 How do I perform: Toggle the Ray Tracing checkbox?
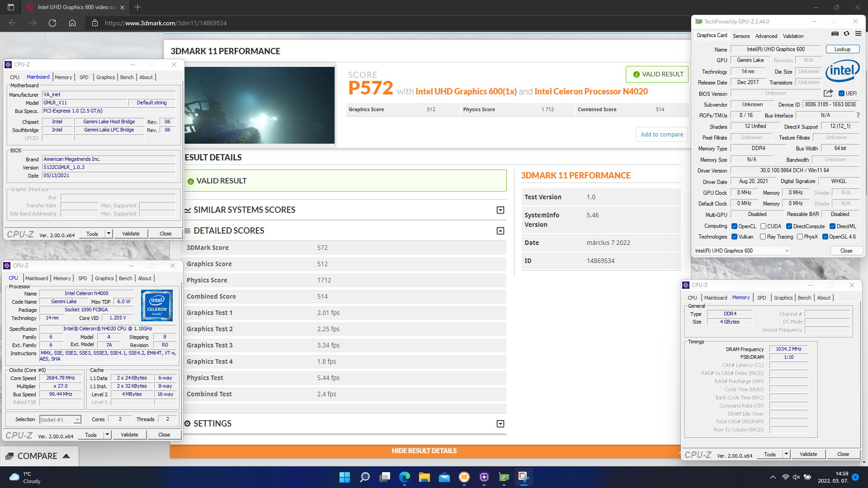click(763, 237)
